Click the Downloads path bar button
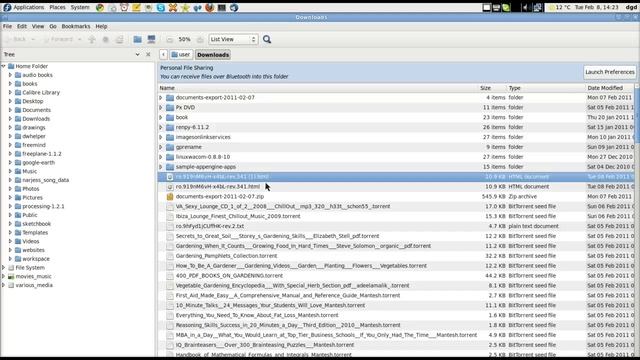Screen dimensions: 640x360 pos(213,55)
